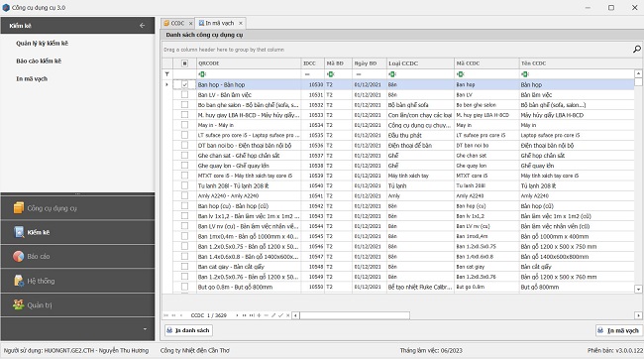Check the Ban LV - Bàn làm việc row
The image size is (644, 359).
[185, 94]
